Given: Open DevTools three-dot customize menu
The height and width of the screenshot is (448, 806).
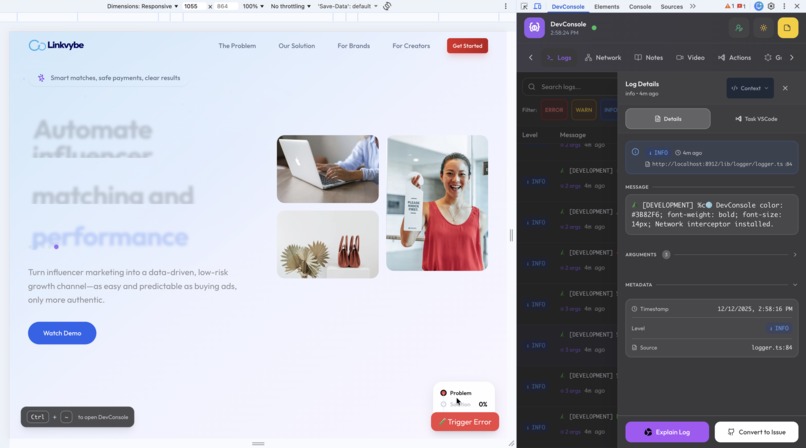Looking at the screenshot, I should pyautogui.click(x=784, y=6).
